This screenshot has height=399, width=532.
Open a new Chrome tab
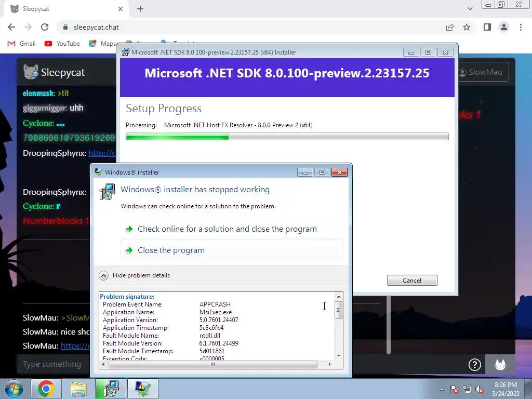point(140,9)
